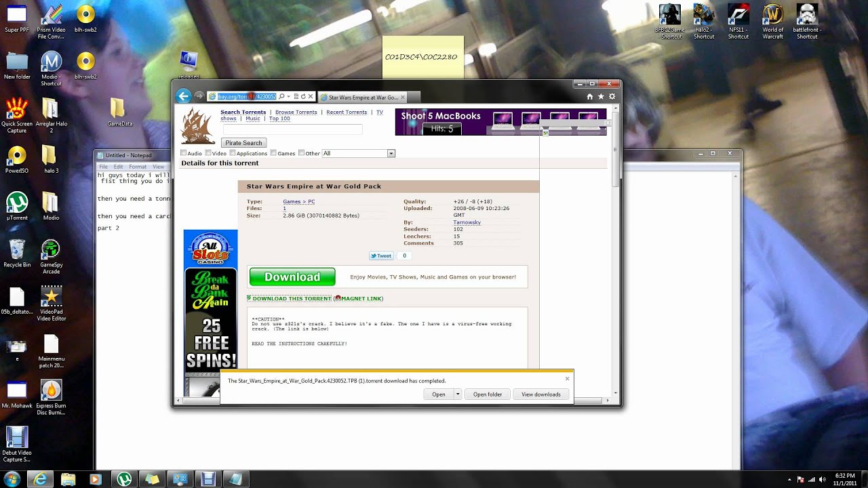This screenshot has height=488, width=868.
Task: Close the Star Wars Empire at War tab
Action: [x=402, y=97]
